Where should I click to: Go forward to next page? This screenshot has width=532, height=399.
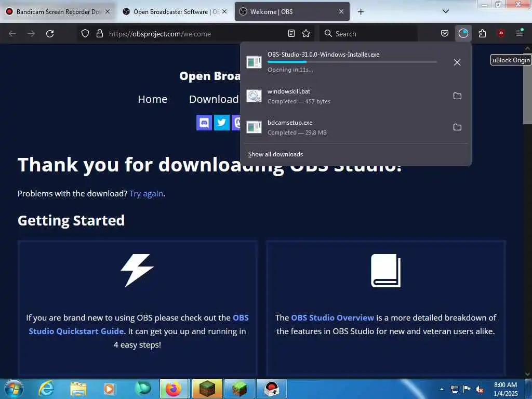click(31, 34)
